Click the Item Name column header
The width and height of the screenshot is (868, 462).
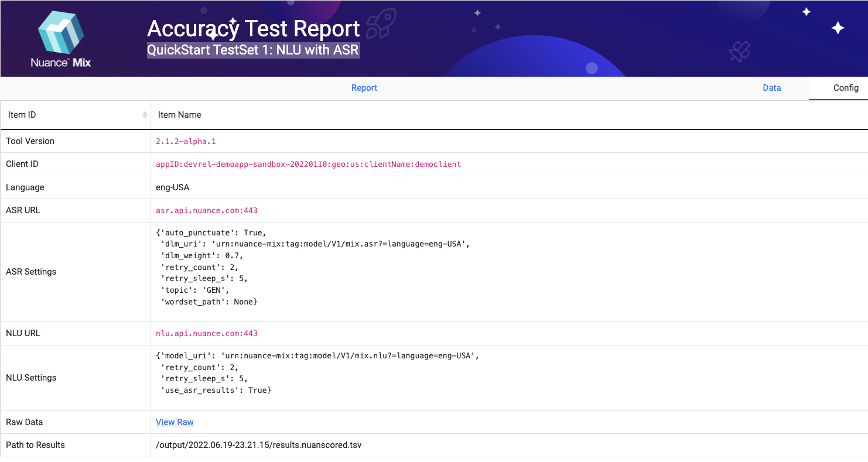pos(180,115)
